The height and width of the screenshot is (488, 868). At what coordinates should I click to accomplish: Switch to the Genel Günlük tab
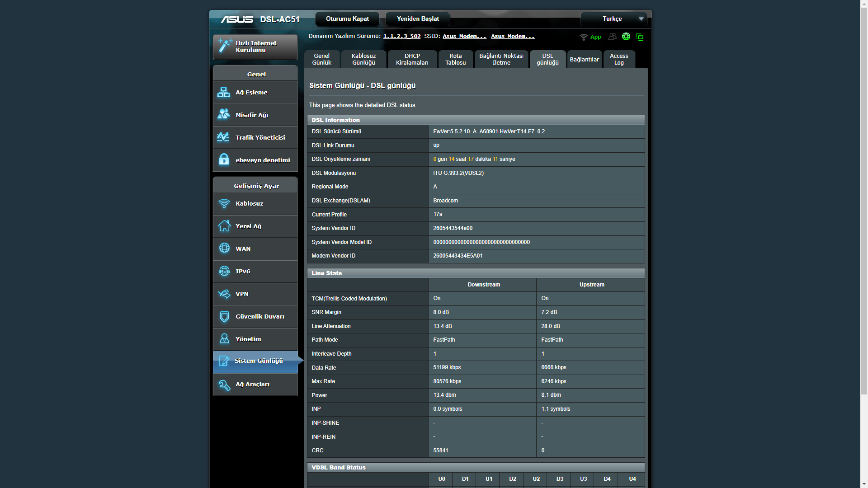(x=322, y=59)
